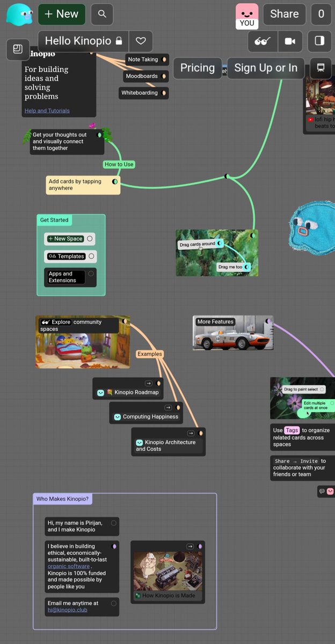Check the 'Hi, my name is Pirijan' checkbox

click(114, 523)
